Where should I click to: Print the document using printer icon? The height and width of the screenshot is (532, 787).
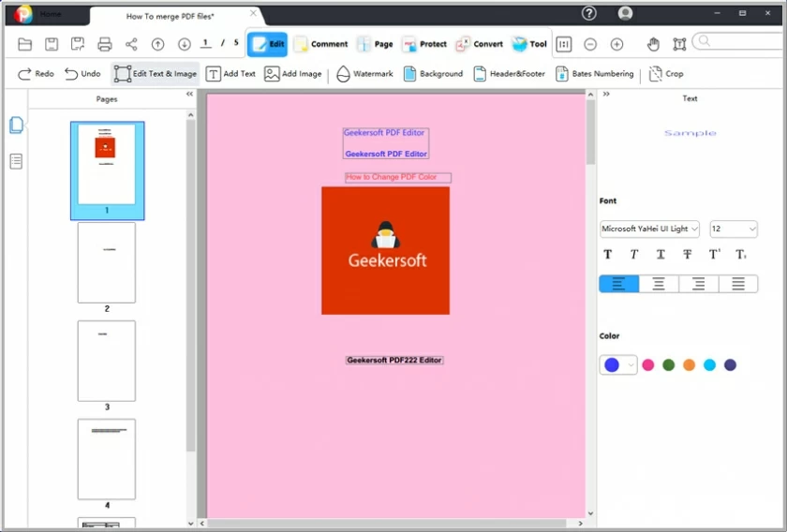click(x=104, y=44)
